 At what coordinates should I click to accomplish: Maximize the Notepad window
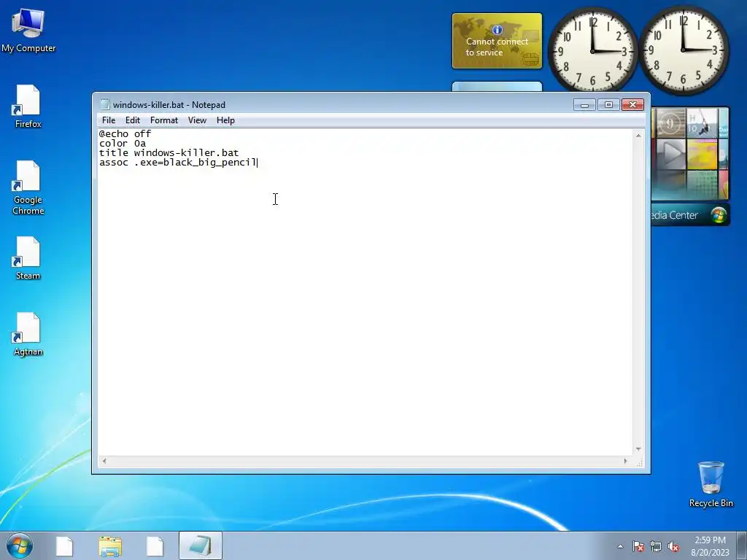coord(608,104)
